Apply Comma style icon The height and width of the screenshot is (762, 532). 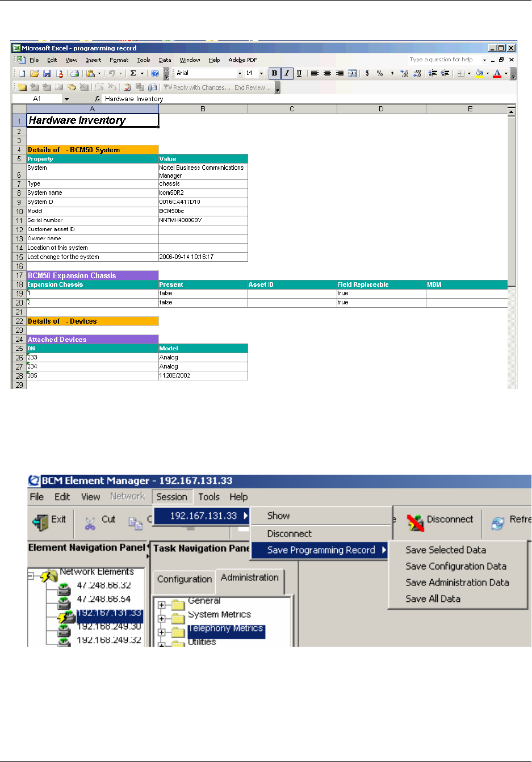[x=392, y=73]
